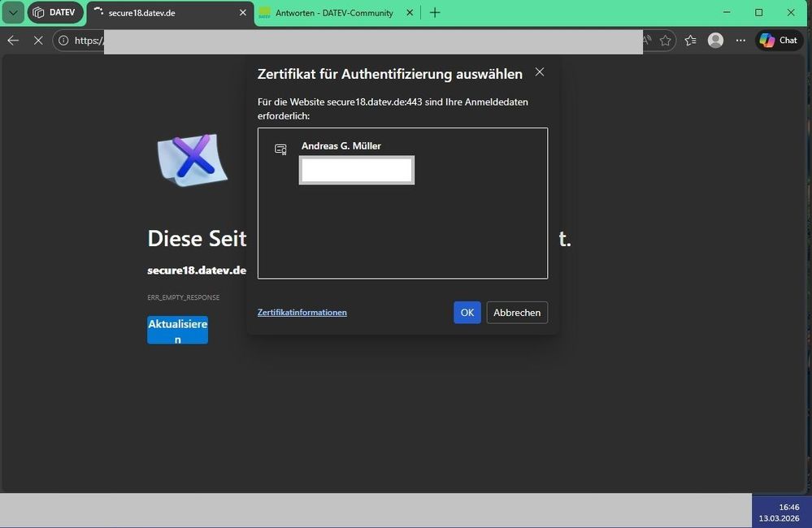Image resolution: width=812 pixels, height=528 pixels.
Task: Open the browser profile menu
Action: pos(715,40)
